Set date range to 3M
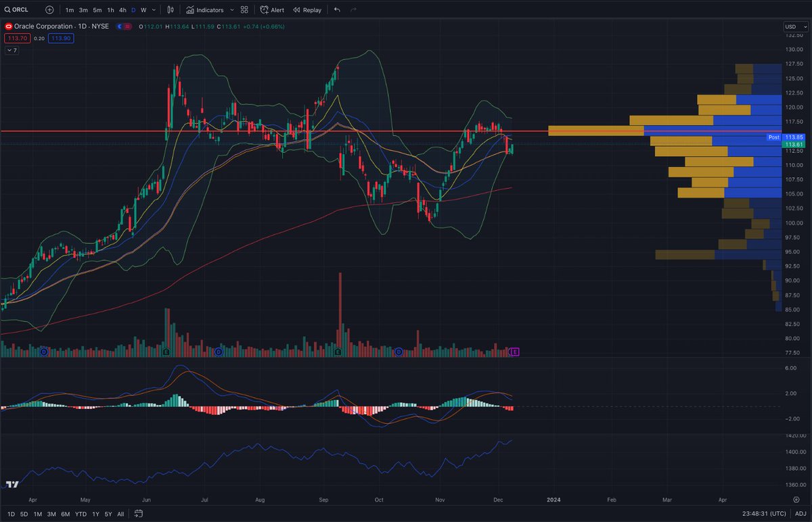The height and width of the screenshot is (522, 812). (51, 514)
